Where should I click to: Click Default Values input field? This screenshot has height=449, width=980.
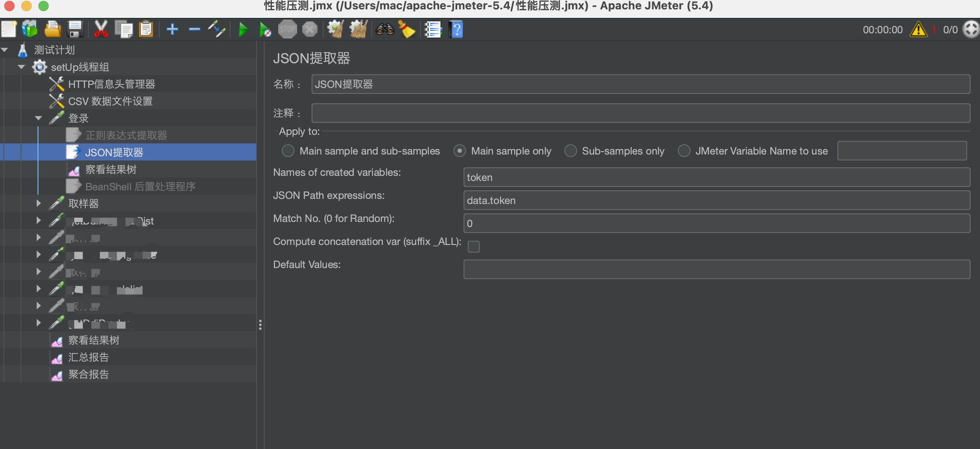[x=717, y=269]
